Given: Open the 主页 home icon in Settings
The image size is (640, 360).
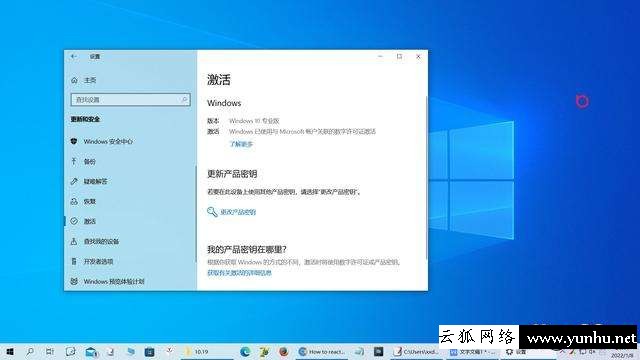Looking at the screenshot, I should pyautogui.click(x=74, y=80).
